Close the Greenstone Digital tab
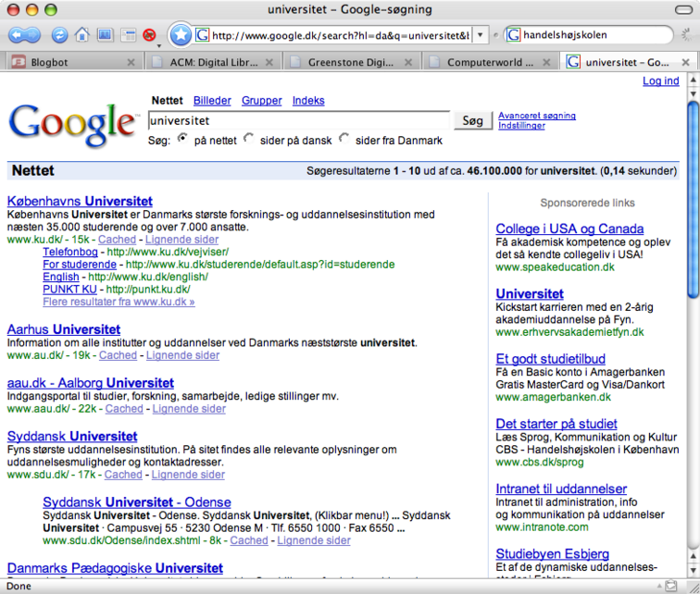The image size is (700, 594). tap(408, 62)
